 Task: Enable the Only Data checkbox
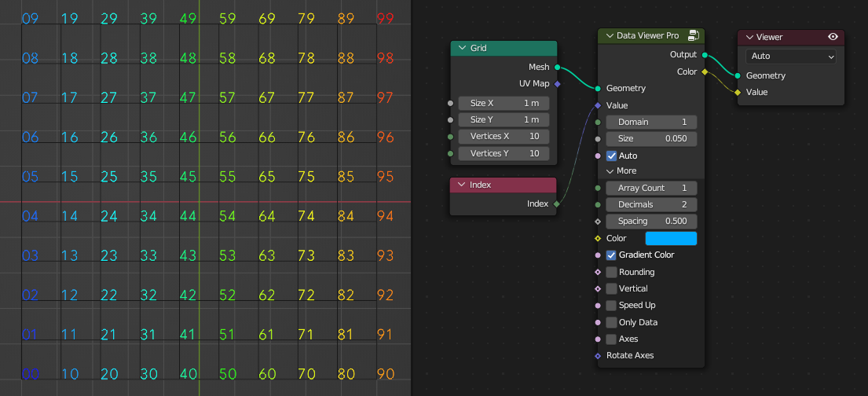[611, 322]
